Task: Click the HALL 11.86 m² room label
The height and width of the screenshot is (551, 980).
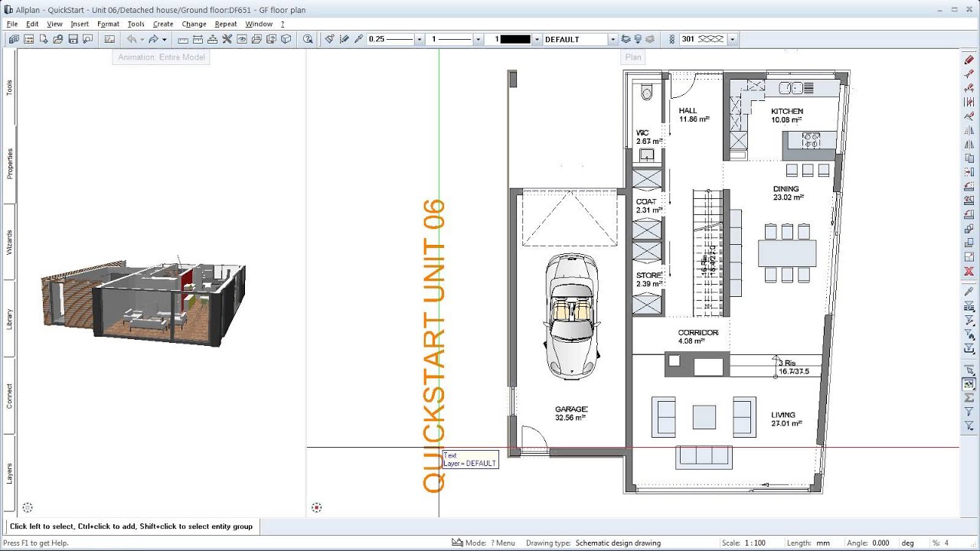Action: point(693,115)
